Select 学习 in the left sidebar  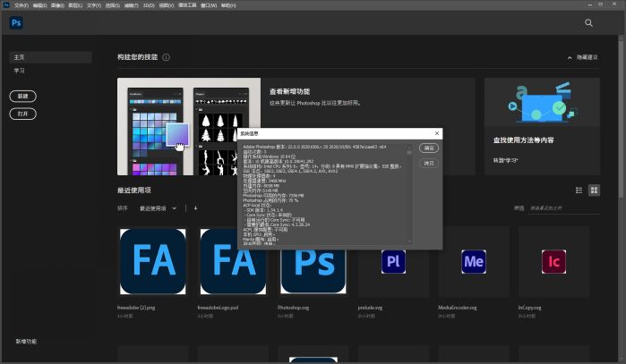(19, 71)
